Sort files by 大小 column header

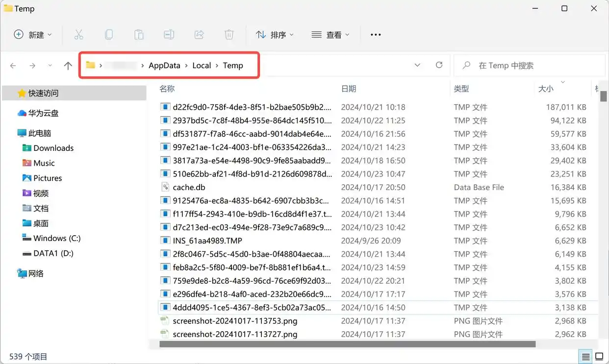point(546,89)
